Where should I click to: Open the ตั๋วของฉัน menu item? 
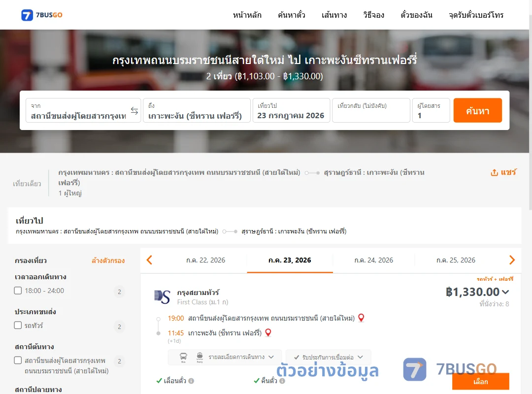click(x=416, y=15)
